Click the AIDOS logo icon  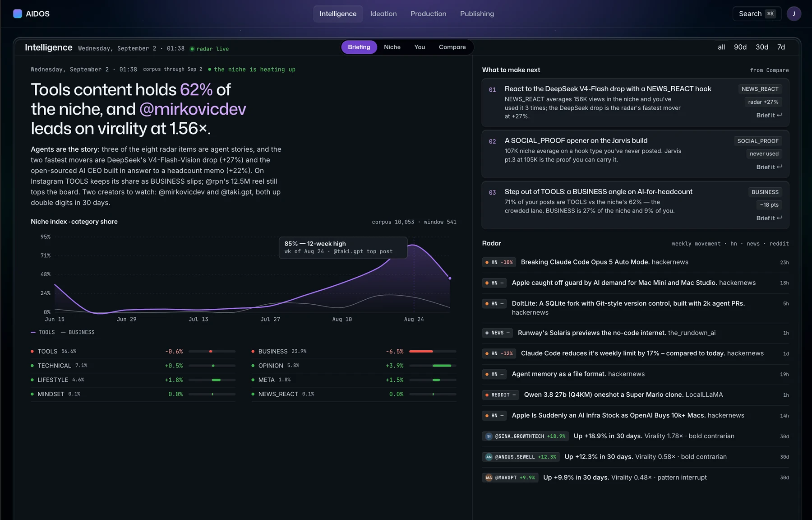click(18, 14)
